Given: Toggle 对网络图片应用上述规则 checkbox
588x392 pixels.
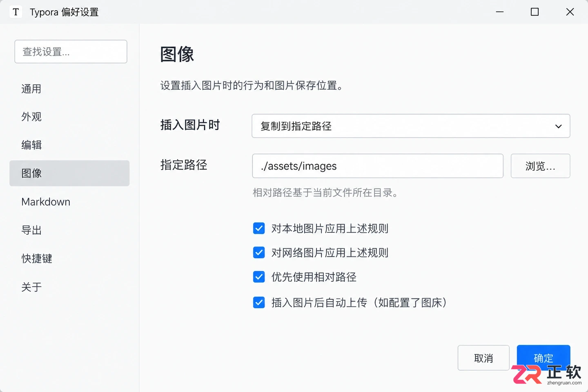Looking at the screenshot, I should click(259, 253).
